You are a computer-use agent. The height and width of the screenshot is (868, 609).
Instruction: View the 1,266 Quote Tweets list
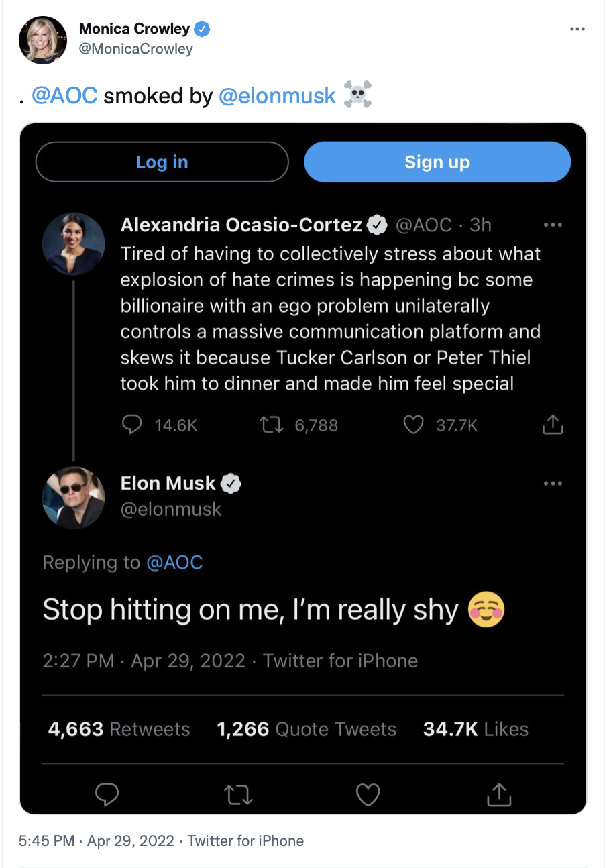click(307, 729)
